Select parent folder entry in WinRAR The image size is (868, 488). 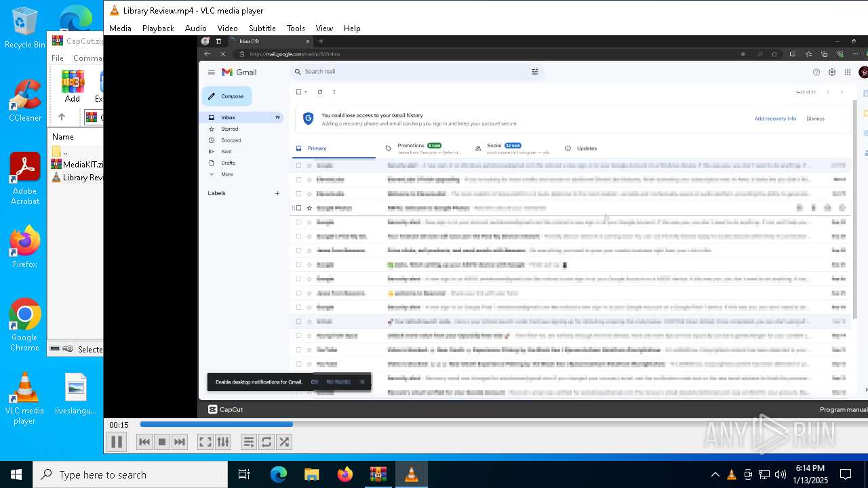(61, 151)
